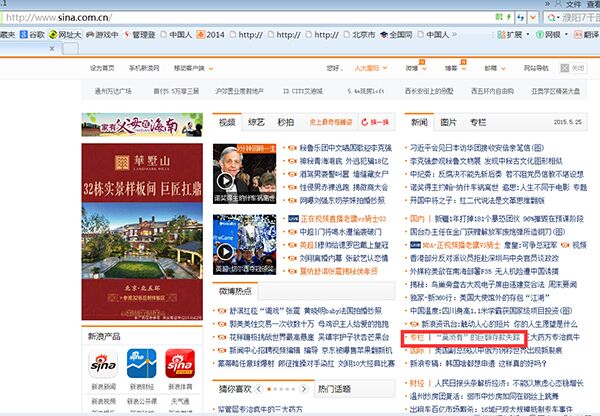Click the 网站导航 link
The height and width of the screenshot is (416, 600).
[x=536, y=68]
